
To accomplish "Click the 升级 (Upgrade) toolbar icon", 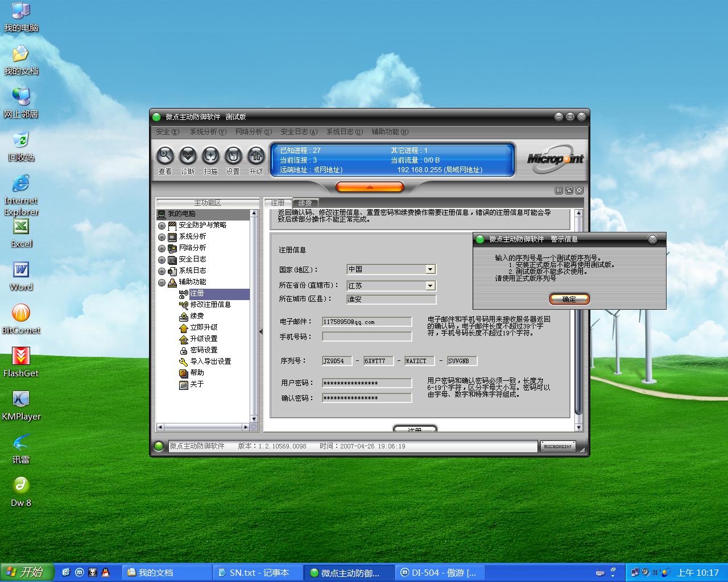I will pos(256,156).
